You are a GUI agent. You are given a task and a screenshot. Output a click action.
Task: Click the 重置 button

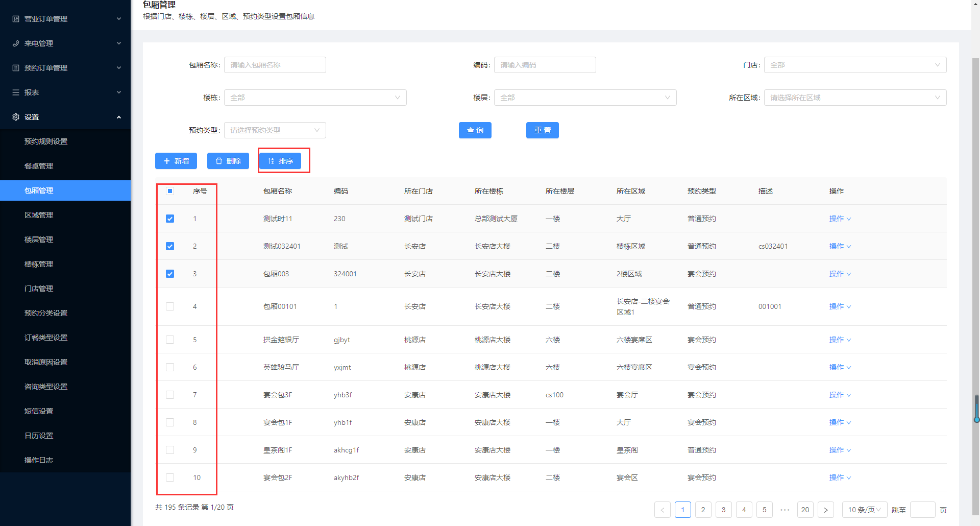[x=543, y=130]
